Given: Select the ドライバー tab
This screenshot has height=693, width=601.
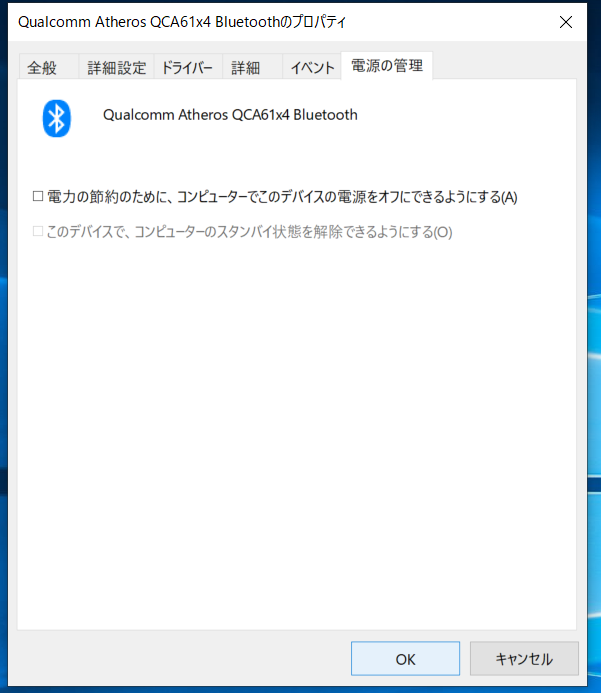Looking at the screenshot, I should point(188,67).
